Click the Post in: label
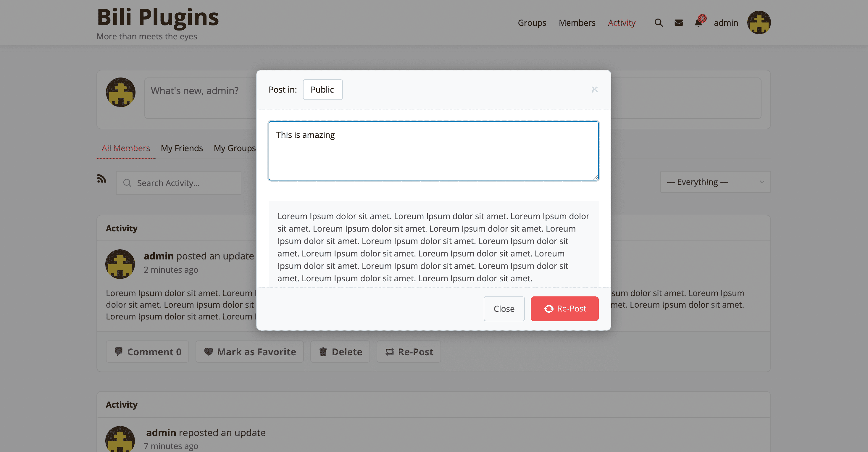Image resolution: width=868 pixels, height=452 pixels. tap(282, 90)
